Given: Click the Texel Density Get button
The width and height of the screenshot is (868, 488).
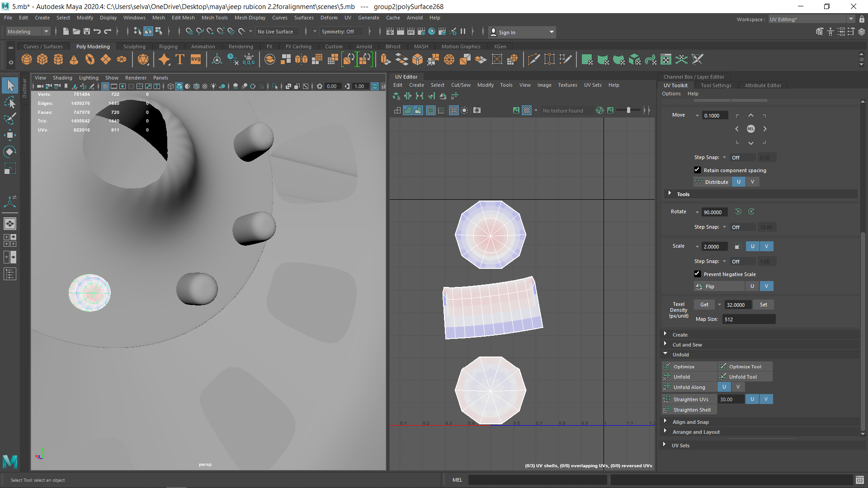Looking at the screenshot, I should coord(704,305).
